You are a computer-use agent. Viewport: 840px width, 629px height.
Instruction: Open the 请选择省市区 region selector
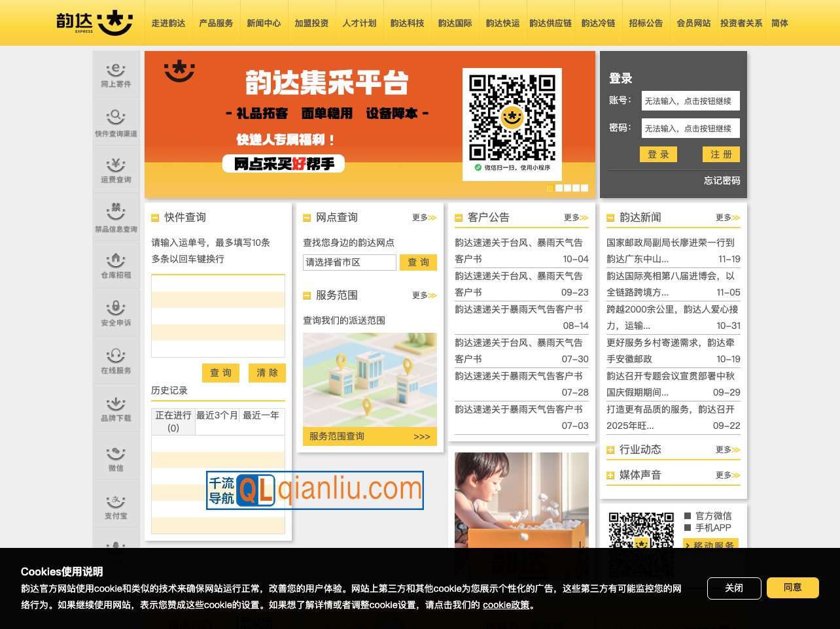[x=349, y=262]
